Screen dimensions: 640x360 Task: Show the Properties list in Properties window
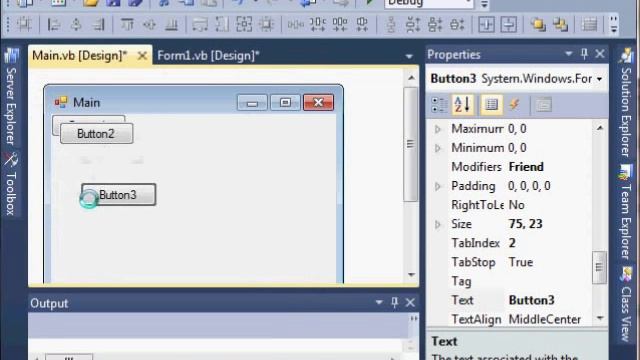tap(491, 105)
